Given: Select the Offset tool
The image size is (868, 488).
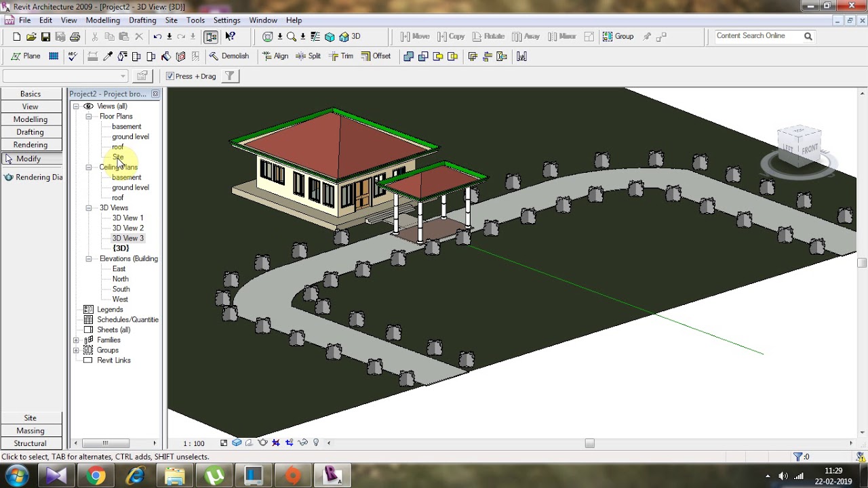Looking at the screenshot, I should point(376,56).
